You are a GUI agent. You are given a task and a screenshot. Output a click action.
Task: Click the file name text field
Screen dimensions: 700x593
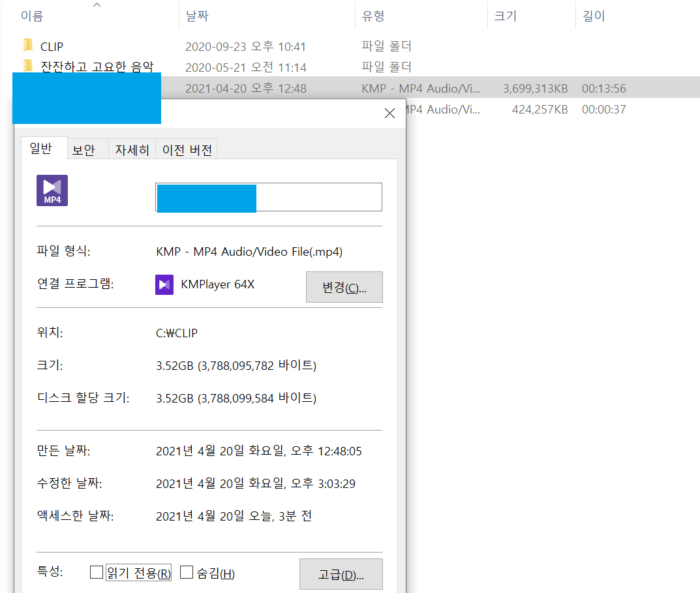click(318, 197)
